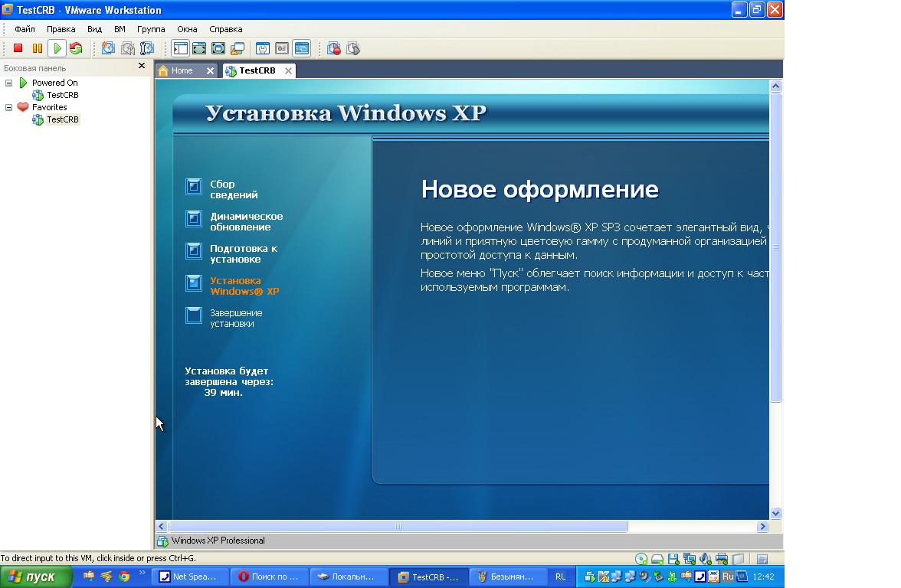Viewport: 901px width, 588px height.
Task: Toggle the sidebar display toolbar icon
Action: (181, 48)
